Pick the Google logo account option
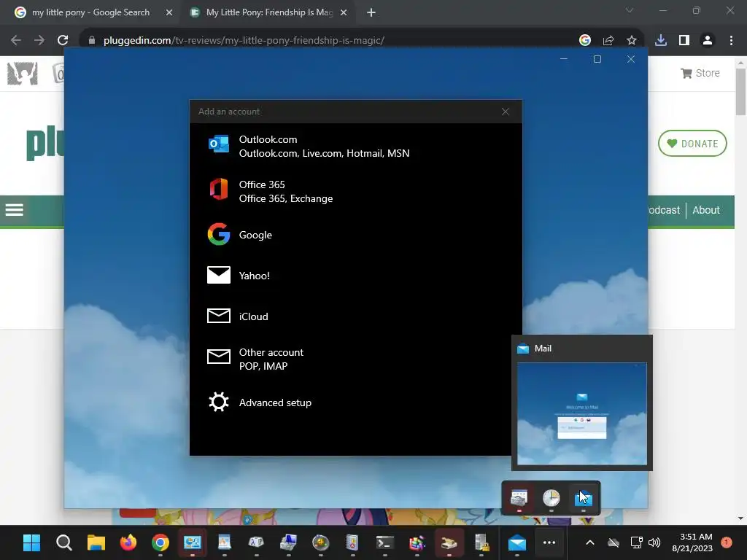This screenshot has height=560, width=747. point(219,234)
